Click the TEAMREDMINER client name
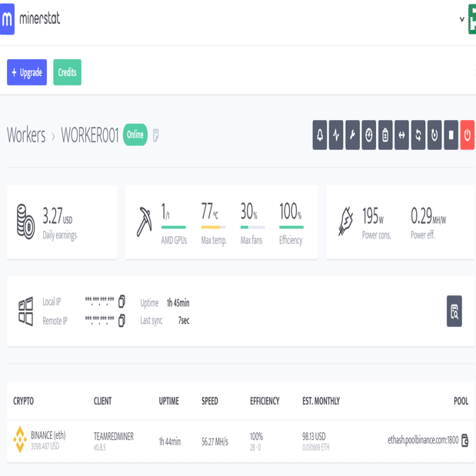 point(114,436)
